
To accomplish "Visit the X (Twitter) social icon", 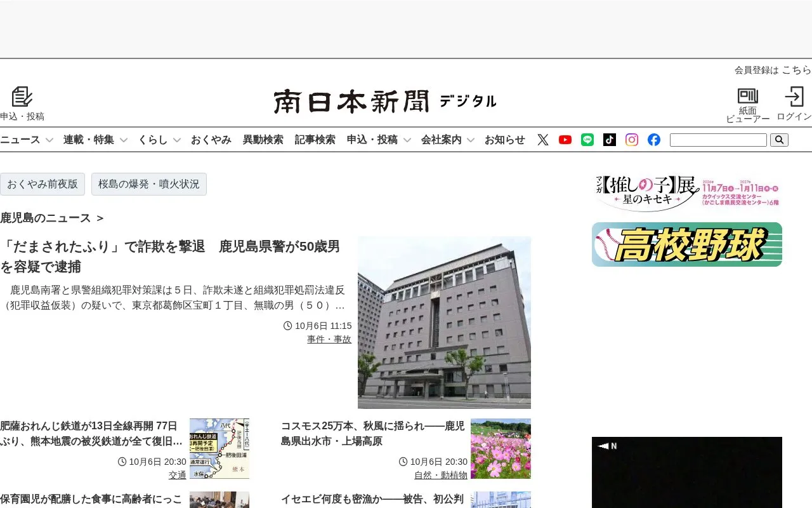I will click(x=543, y=140).
